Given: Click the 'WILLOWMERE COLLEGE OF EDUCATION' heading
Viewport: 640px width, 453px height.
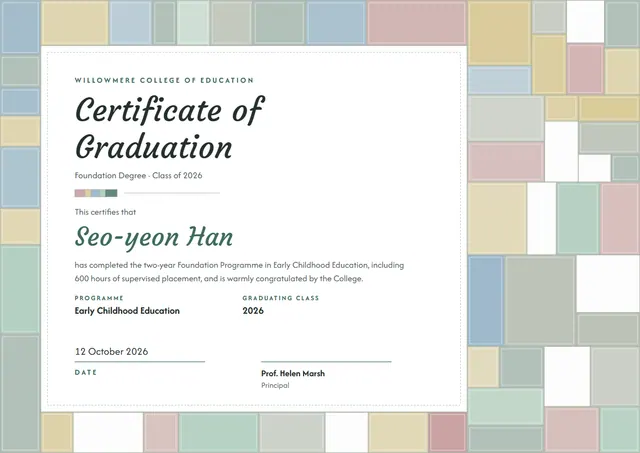Looking at the screenshot, I should click(164, 80).
